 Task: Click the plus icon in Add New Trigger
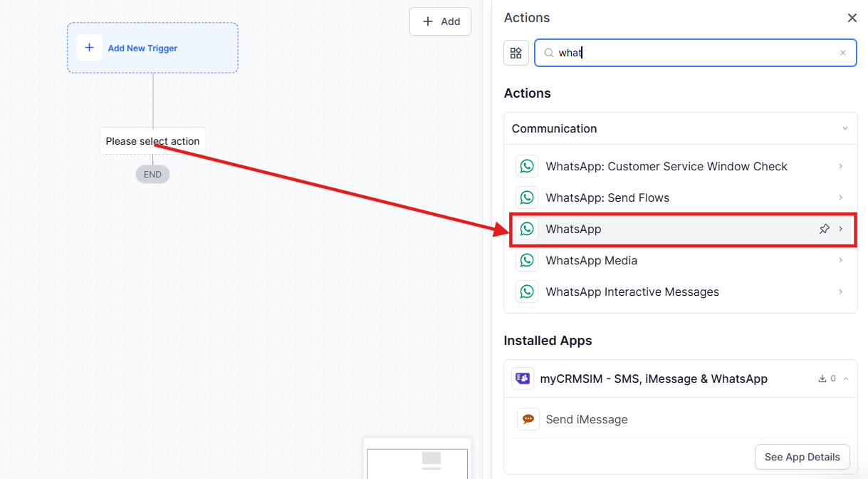[89, 48]
